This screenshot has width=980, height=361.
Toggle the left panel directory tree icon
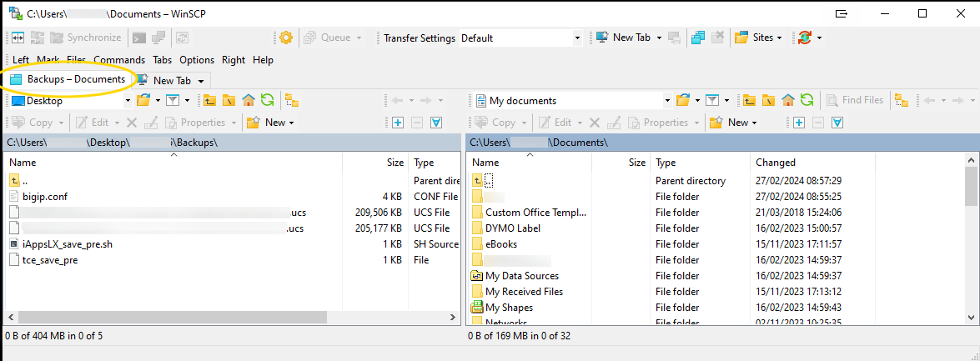click(x=291, y=100)
